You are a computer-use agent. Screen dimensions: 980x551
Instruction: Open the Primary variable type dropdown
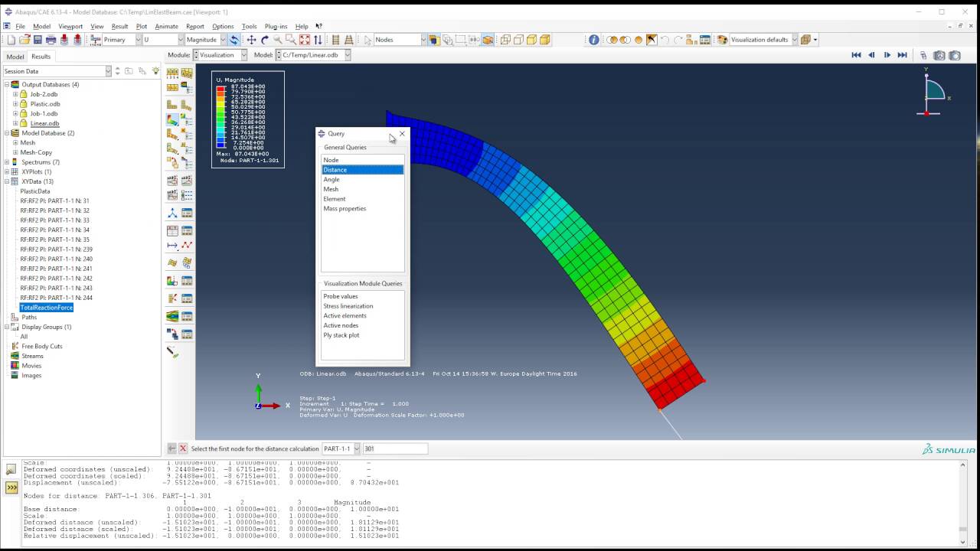pos(138,40)
